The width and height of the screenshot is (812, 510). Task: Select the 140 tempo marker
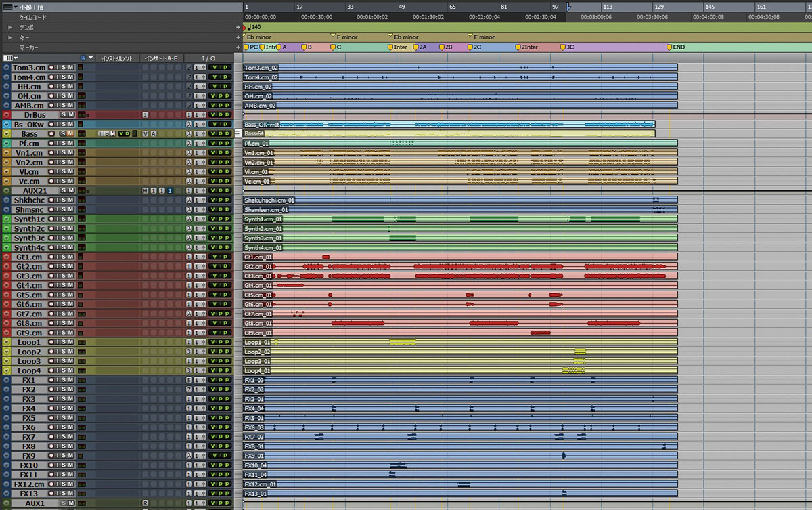coord(253,28)
